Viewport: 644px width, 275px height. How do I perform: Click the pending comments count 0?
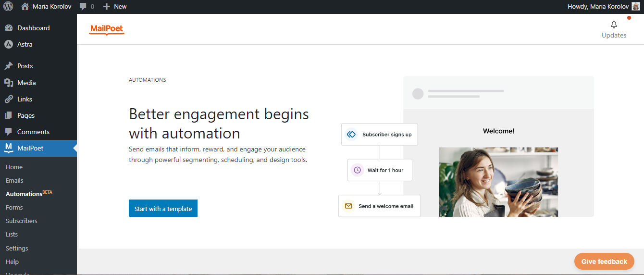point(92,7)
